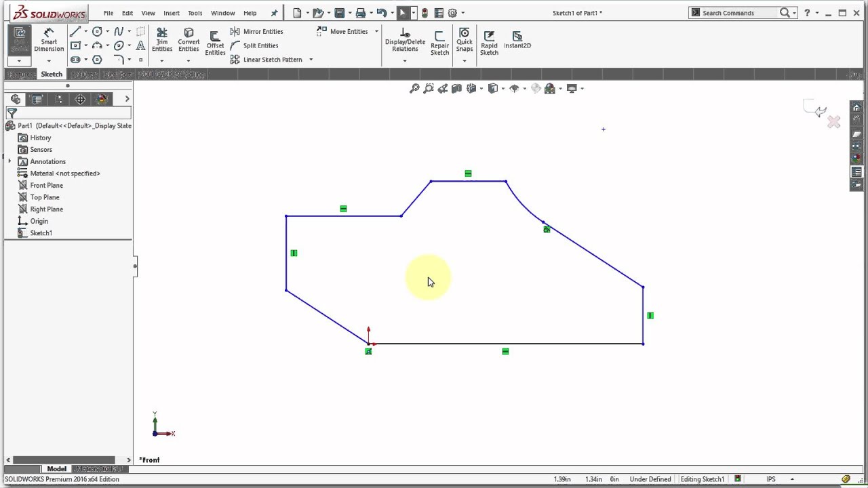Select the Sketch Fillet tool
The height and width of the screenshot is (488, 868).
pyautogui.click(x=119, y=60)
